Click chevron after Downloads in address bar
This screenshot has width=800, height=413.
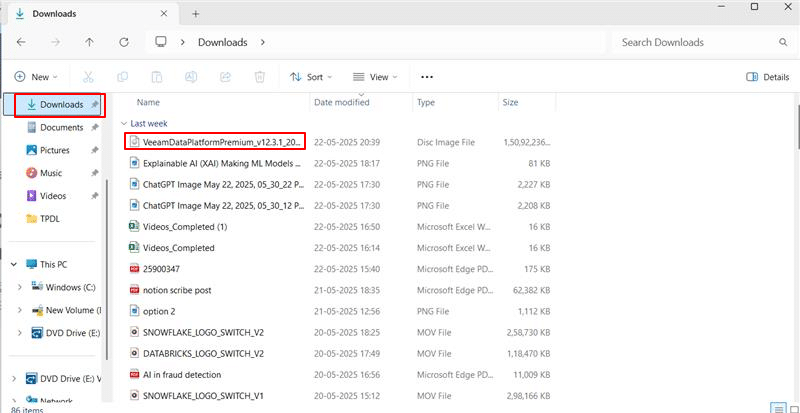coord(263,42)
